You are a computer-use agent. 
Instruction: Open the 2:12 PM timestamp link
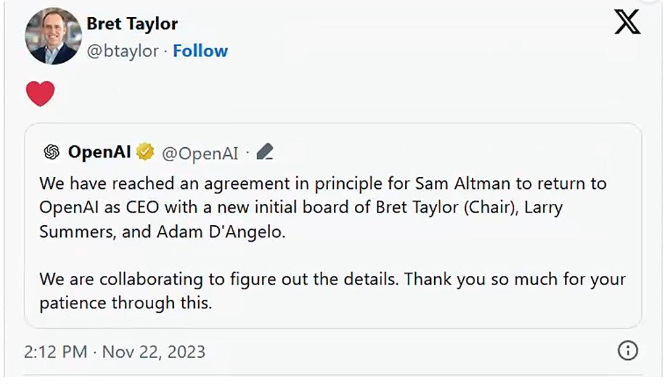point(55,352)
